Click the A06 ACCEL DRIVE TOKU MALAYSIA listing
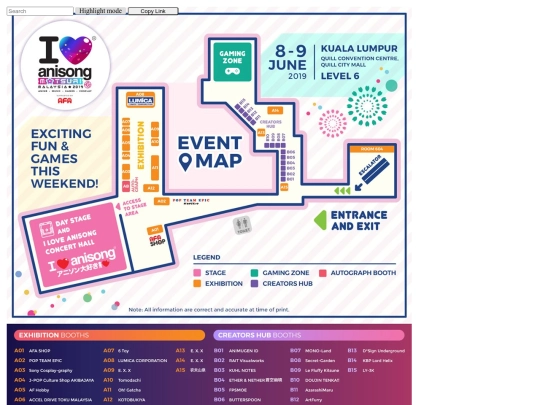540x405 pixels. point(53,400)
